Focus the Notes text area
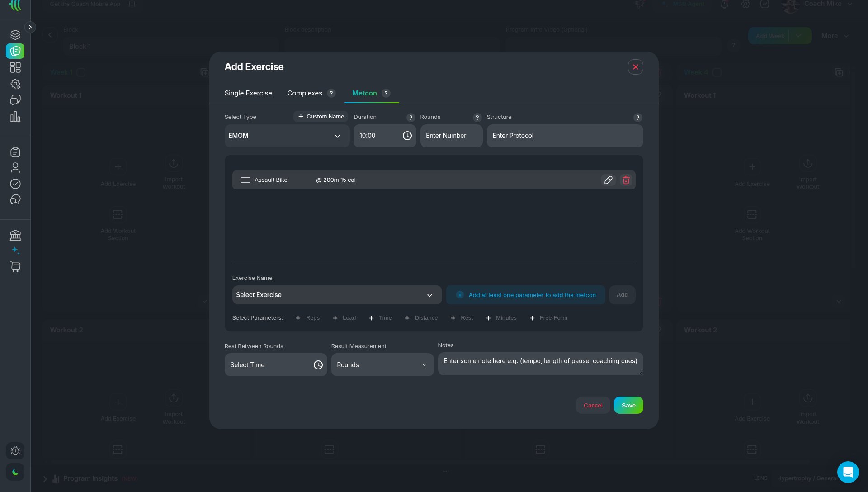 coord(540,364)
